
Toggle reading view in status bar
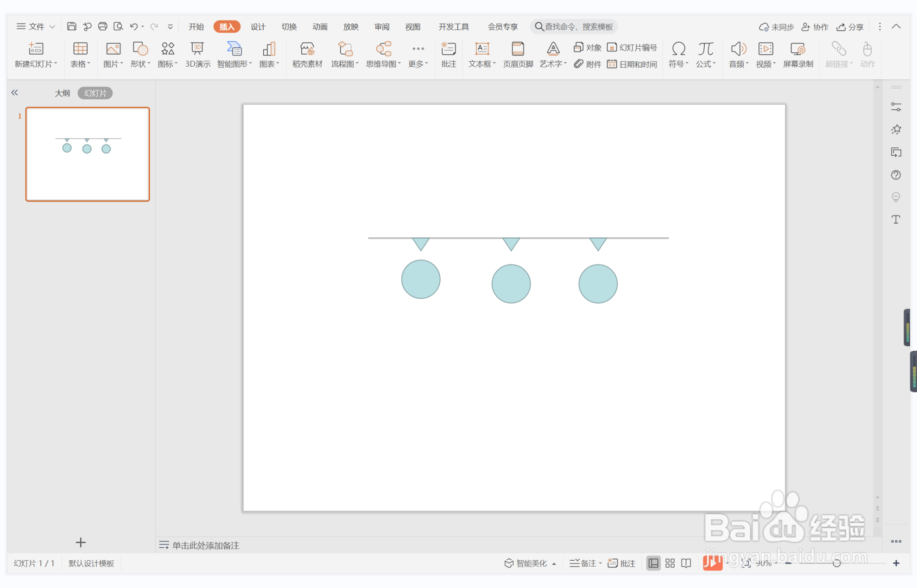686,563
